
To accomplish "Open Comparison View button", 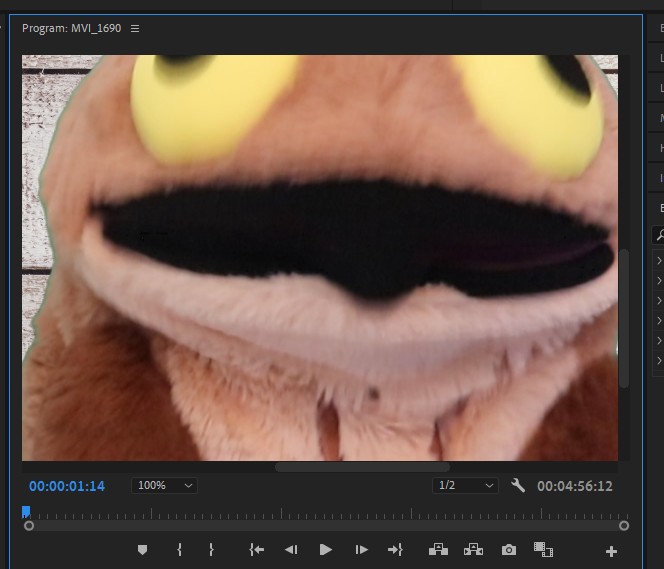I will point(543,550).
